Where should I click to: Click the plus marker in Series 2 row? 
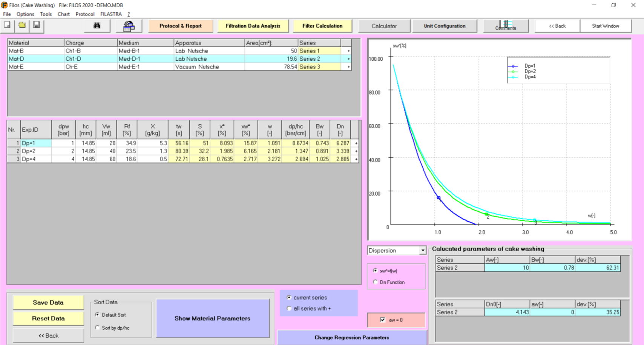pyautogui.click(x=348, y=59)
